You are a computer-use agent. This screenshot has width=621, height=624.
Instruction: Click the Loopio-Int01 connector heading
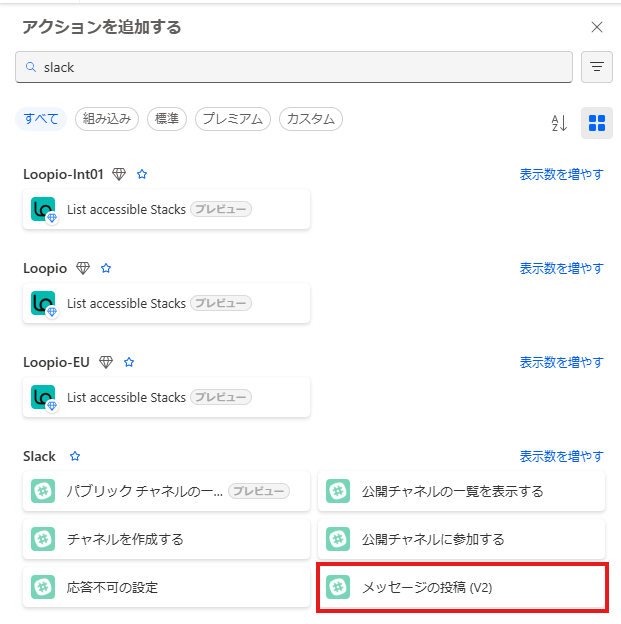[63, 174]
